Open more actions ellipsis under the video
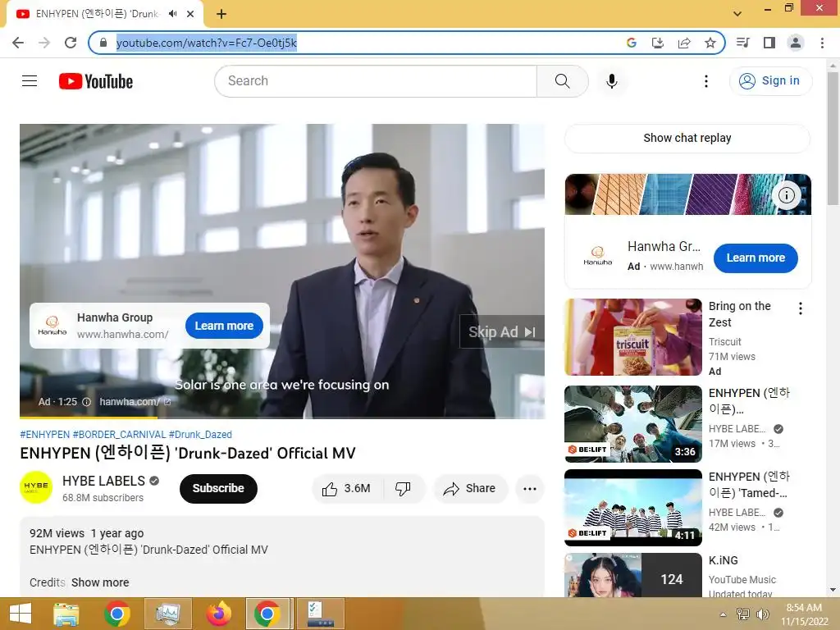840x630 pixels. pos(530,489)
